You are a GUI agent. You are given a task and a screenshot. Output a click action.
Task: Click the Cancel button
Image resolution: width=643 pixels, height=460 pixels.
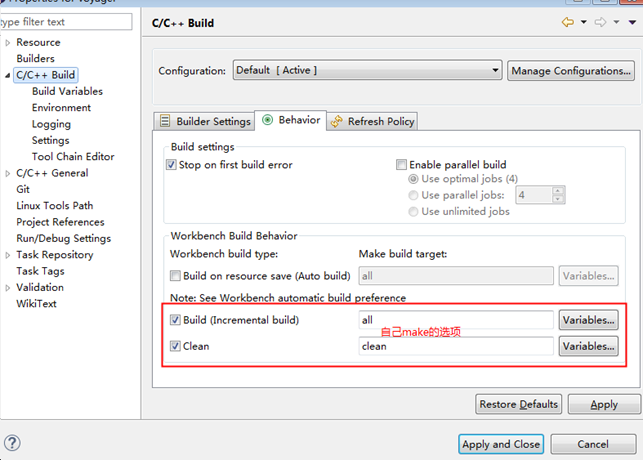593,444
